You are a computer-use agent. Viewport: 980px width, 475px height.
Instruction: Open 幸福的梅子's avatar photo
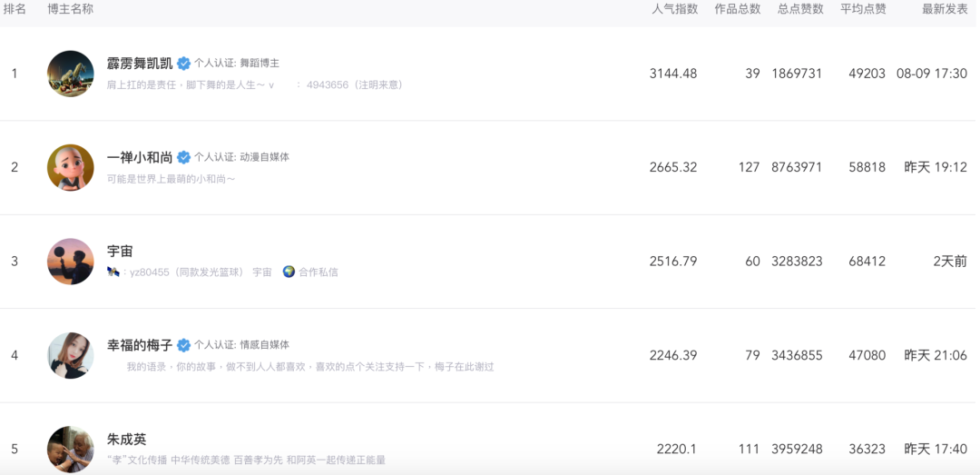click(x=71, y=355)
